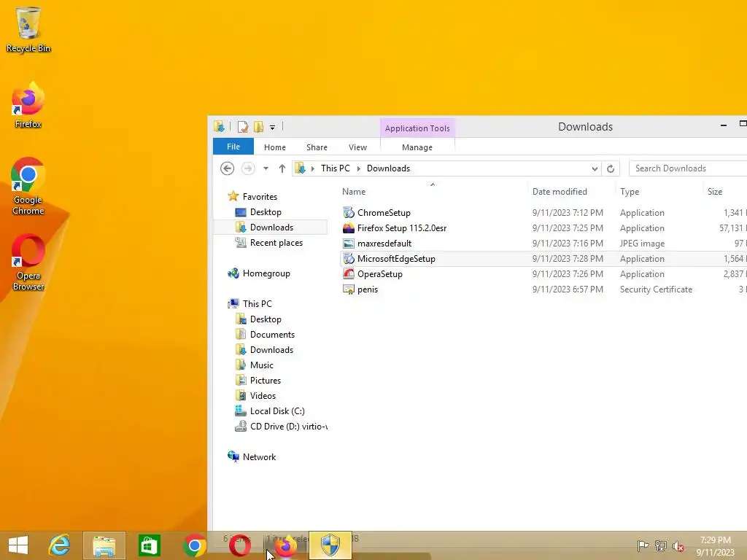Click the Back navigation arrow

(x=228, y=168)
